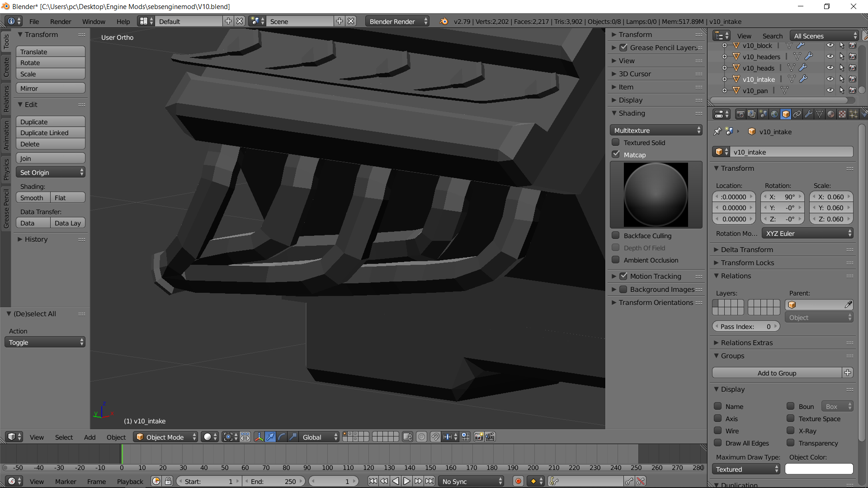Click the Add to Group button
Screen dimensions: 868x488
point(777,373)
